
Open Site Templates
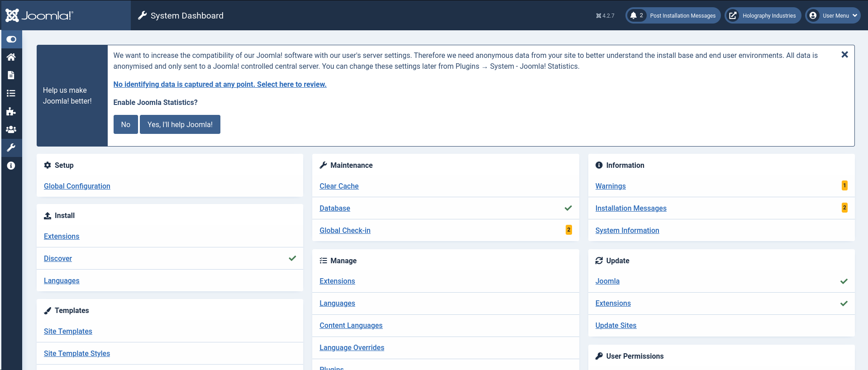(68, 331)
